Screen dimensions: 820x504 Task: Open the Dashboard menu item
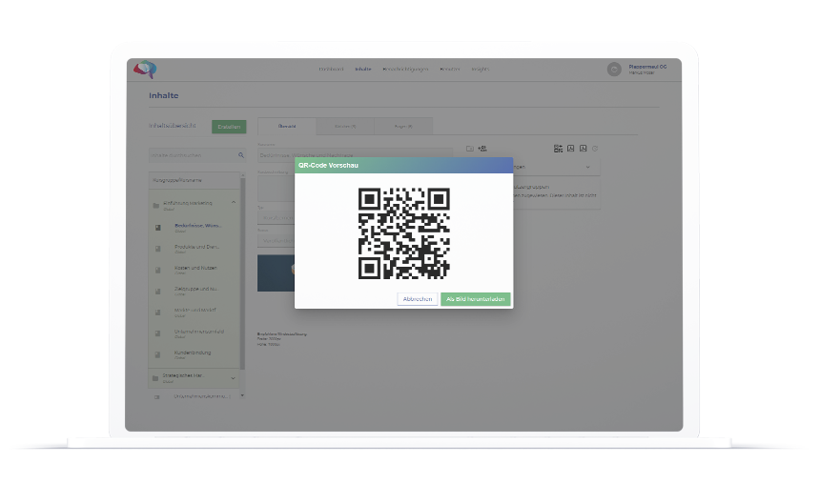coord(331,69)
